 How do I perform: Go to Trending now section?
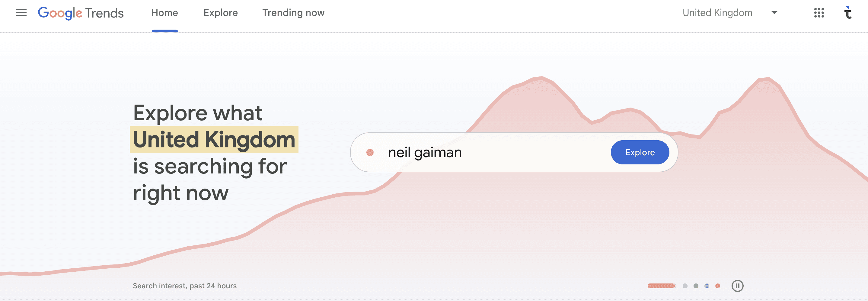click(x=293, y=13)
